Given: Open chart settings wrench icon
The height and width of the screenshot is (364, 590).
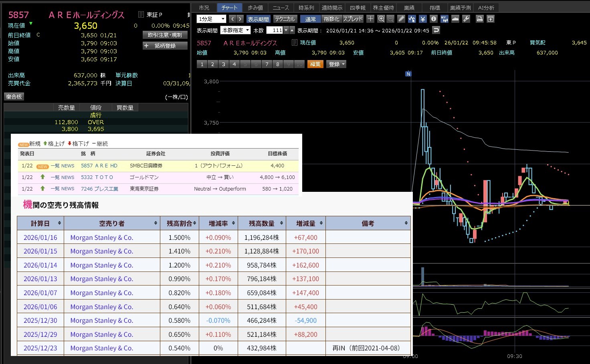Looking at the screenshot, I should pyautogui.click(x=466, y=19).
